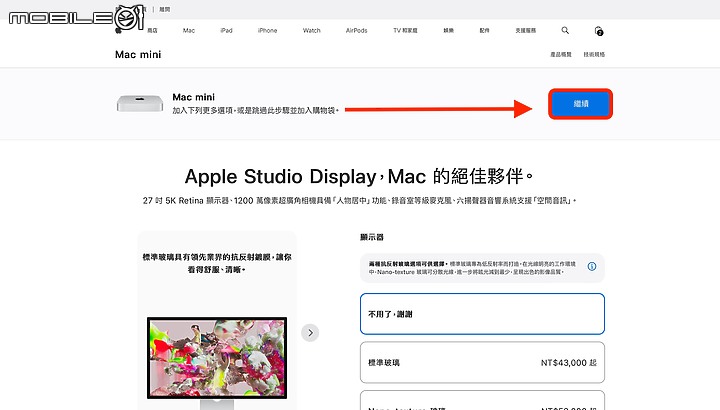Screen dimensions: 720x410
Task: Click the Mac mini thumbnail image
Action: [x=140, y=104]
